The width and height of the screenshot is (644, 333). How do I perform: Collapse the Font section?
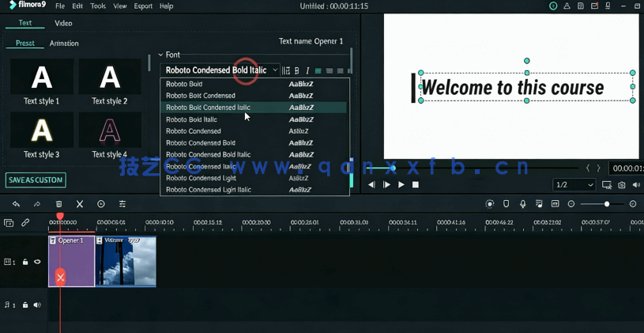161,55
